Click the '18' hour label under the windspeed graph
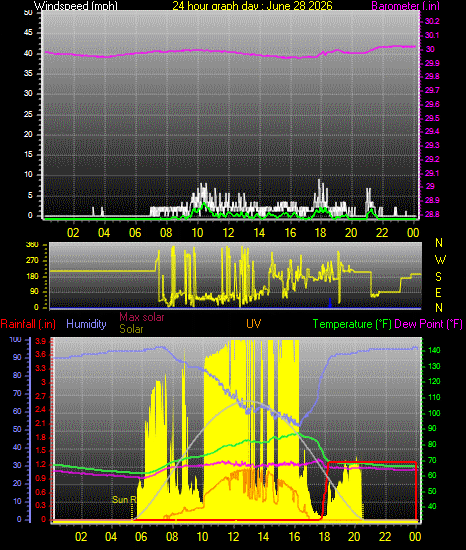This screenshot has height=550, width=466. tap(321, 233)
